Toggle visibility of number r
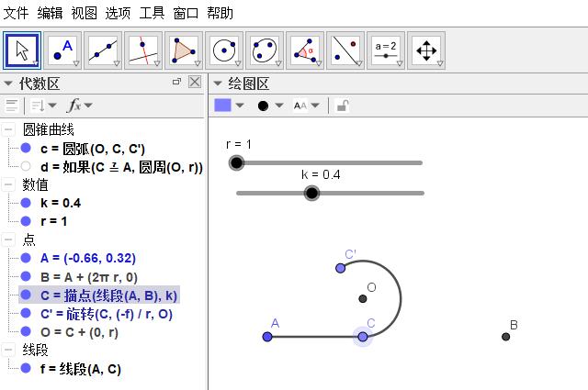The image size is (588, 390). click(x=26, y=221)
